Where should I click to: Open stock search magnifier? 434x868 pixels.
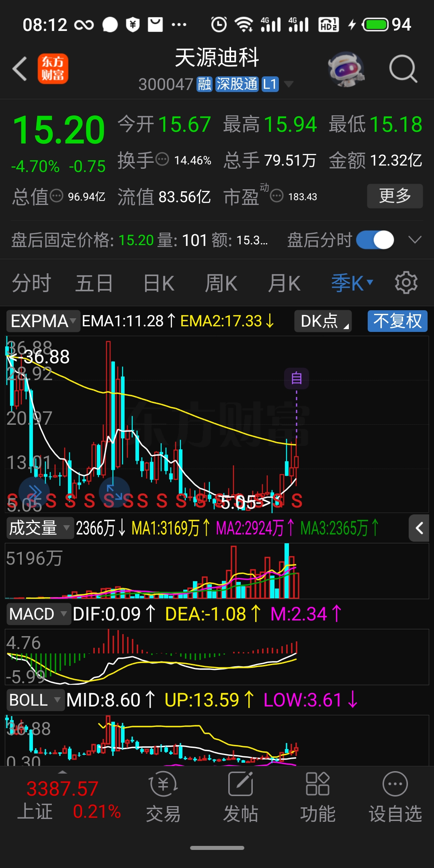click(x=403, y=69)
